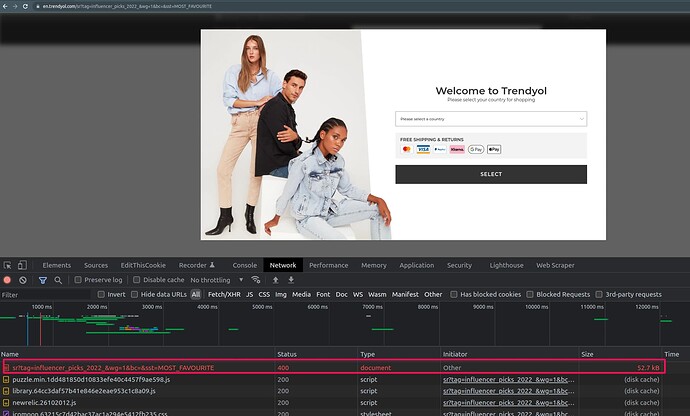Click the inspect element picker icon
This screenshot has width=690, height=416.
tap(8, 265)
